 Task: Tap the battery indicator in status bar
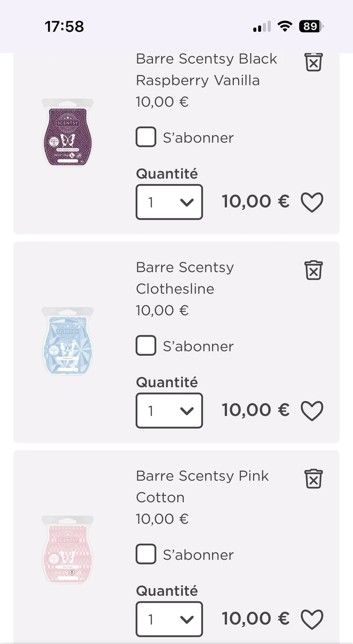[311, 26]
